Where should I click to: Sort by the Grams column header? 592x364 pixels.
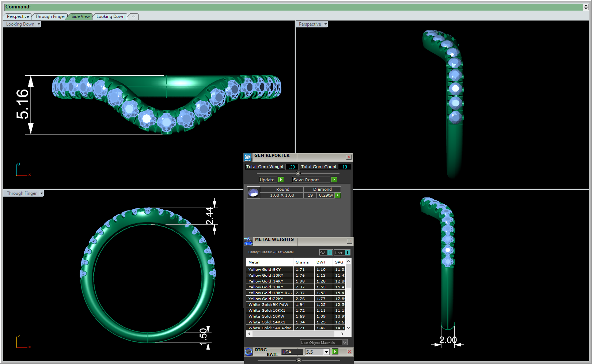[304, 262]
